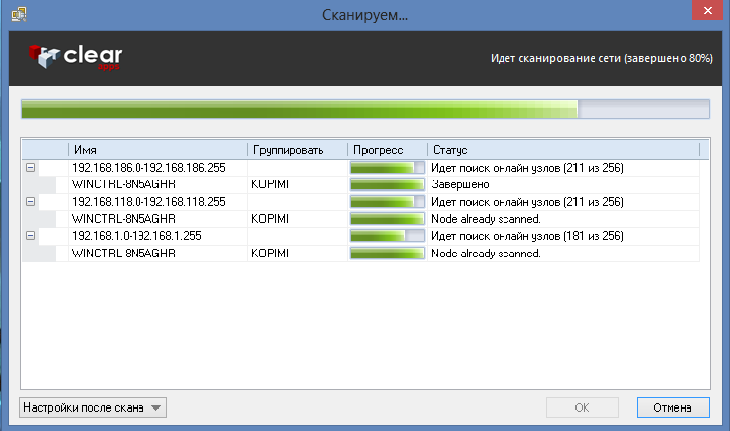
Task: Sort by the Имя column header
Action: tap(158, 150)
